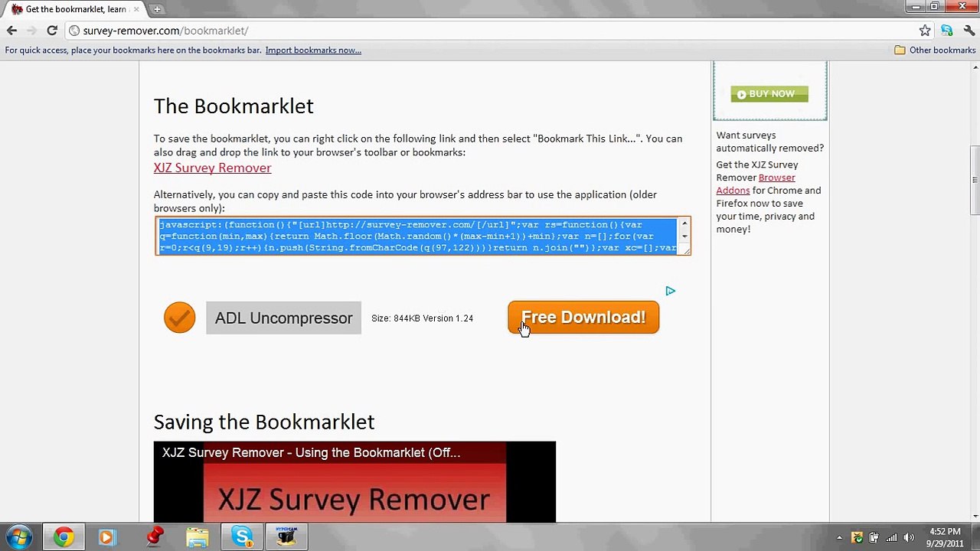Open the red pushpin taskbar app

[154, 537]
